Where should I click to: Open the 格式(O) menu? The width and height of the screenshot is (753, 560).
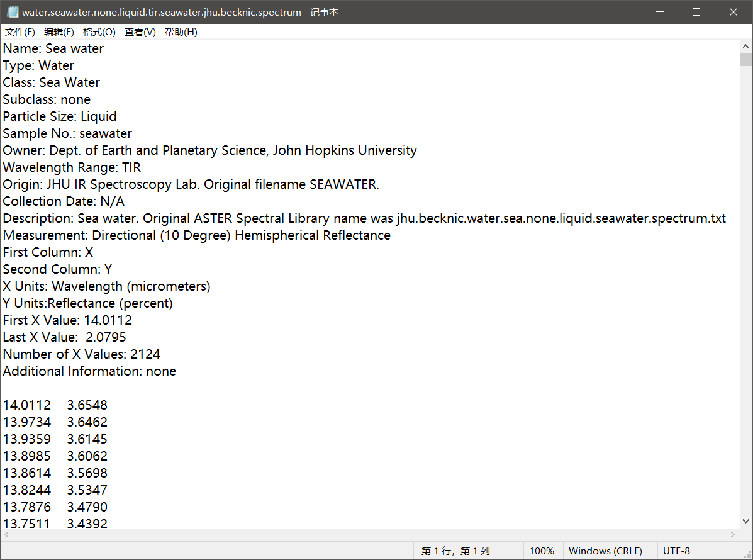(x=99, y=31)
